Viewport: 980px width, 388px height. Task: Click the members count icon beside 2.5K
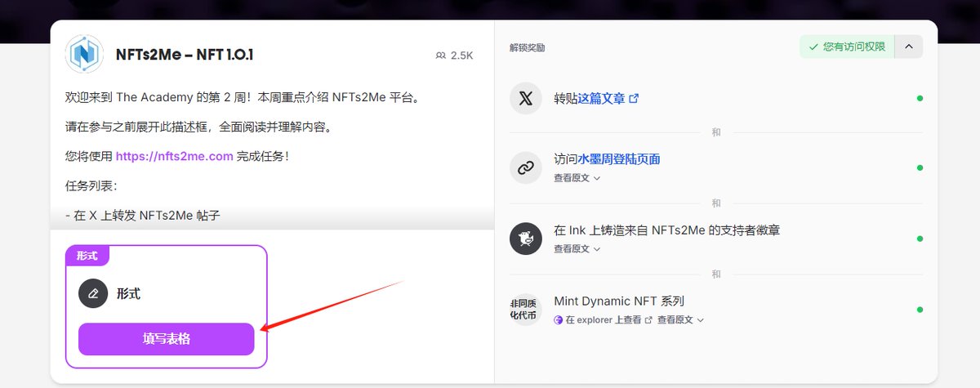tap(441, 56)
